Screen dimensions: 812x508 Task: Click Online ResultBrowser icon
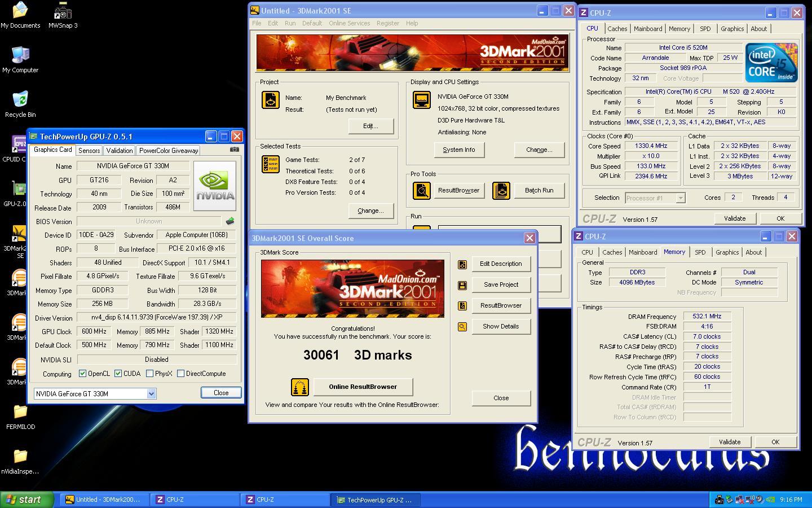click(x=300, y=387)
